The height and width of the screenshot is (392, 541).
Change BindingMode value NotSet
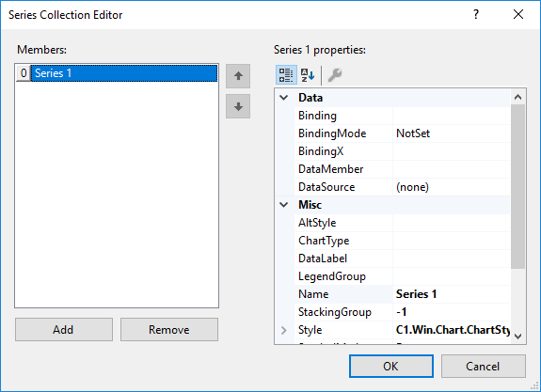(x=452, y=133)
